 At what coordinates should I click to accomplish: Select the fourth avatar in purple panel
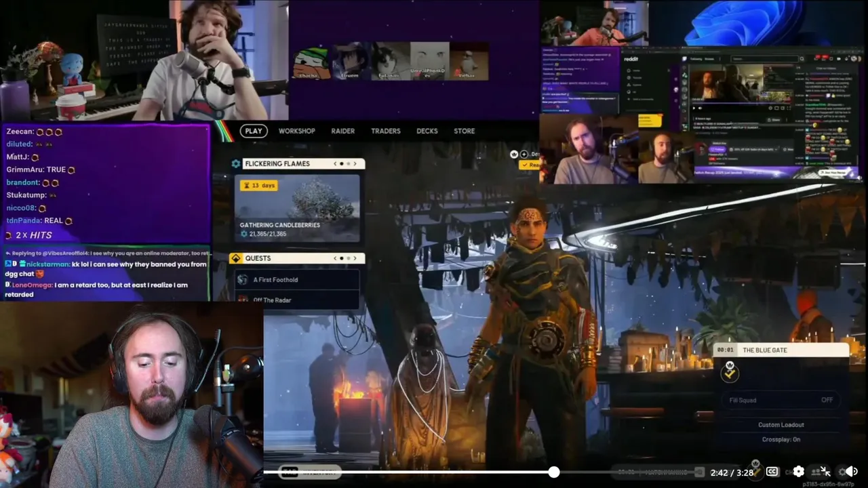[429, 61]
